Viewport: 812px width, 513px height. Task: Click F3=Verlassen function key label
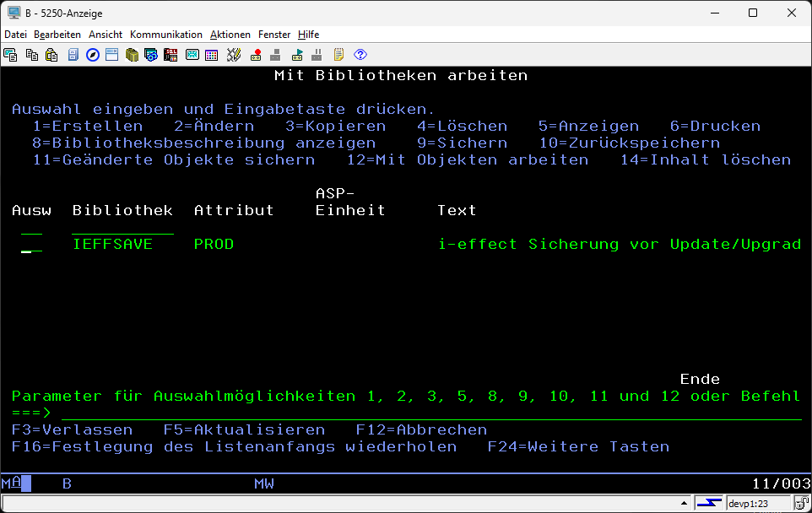(72, 429)
